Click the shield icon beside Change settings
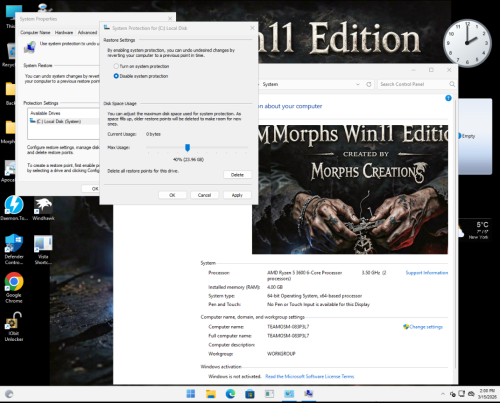500x403 pixels. tap(406, 327)
